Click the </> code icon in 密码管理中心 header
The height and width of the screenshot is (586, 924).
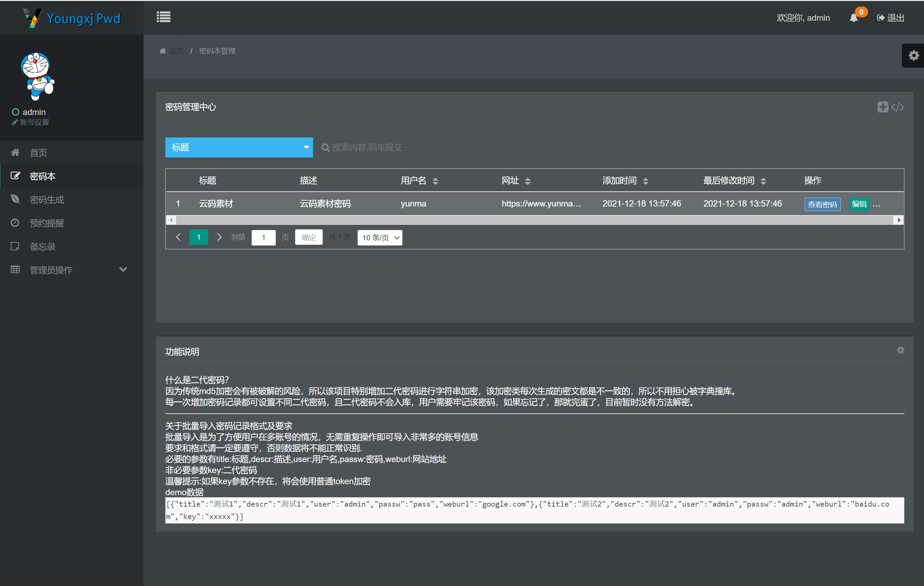pyautogui.click(x=898, y=107)
